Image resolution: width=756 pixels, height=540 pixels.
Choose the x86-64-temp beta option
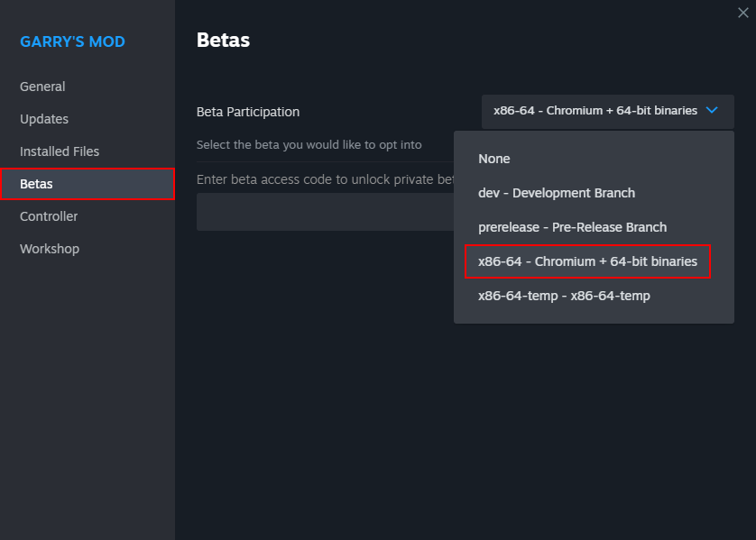pyautogui.click(x=564, y=296)
